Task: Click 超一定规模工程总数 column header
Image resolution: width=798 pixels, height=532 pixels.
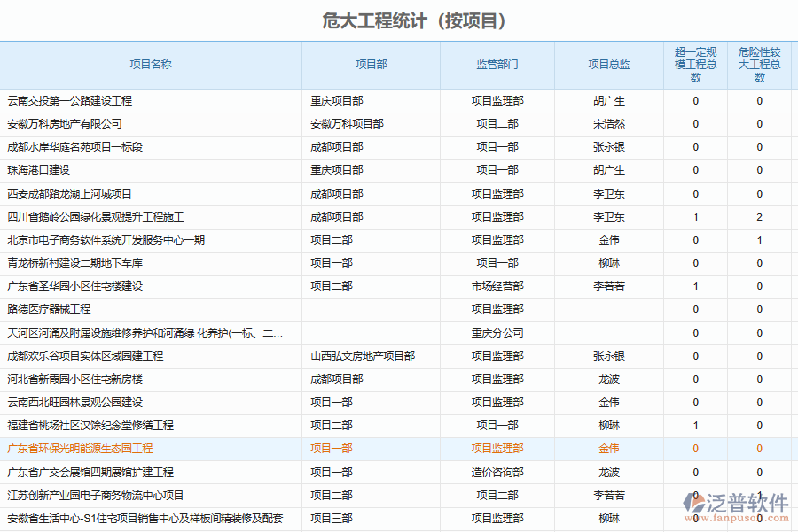Action: pos(695,65)
